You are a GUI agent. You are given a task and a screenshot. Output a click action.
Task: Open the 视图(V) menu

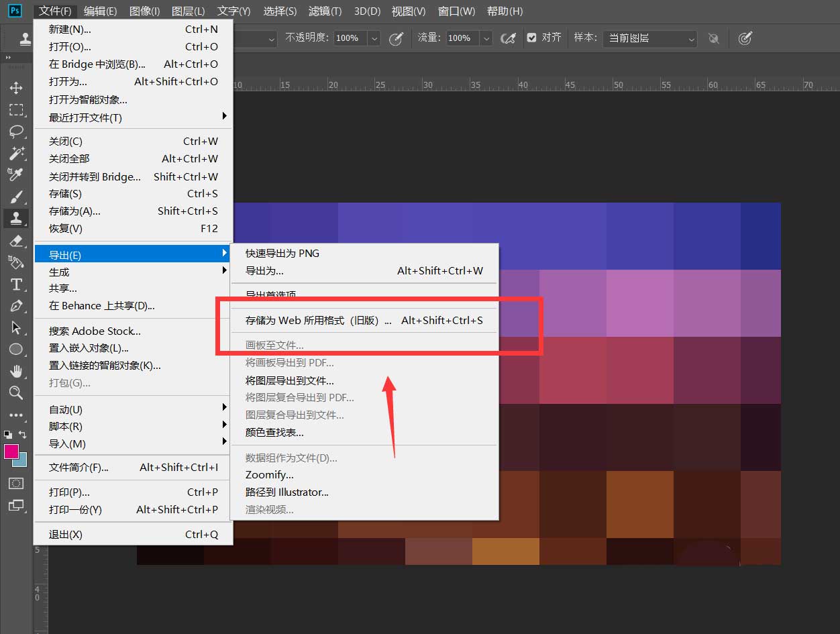409,11
